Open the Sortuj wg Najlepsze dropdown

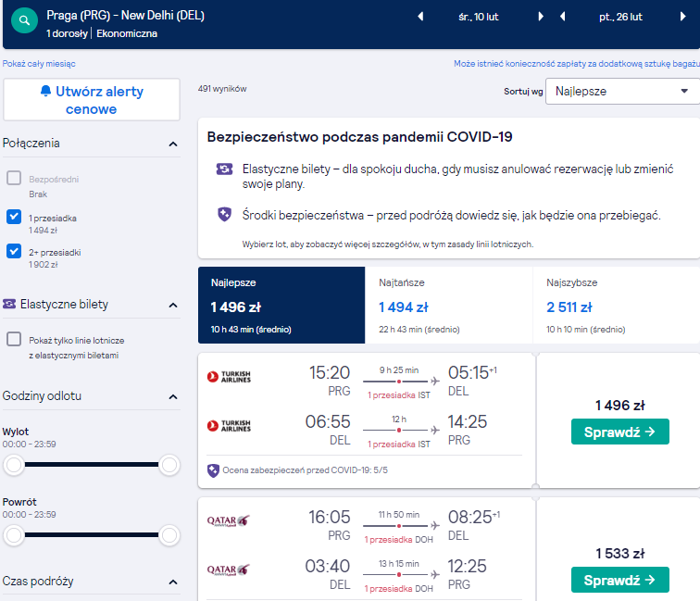pyautogui.click(x=622, y=92)
